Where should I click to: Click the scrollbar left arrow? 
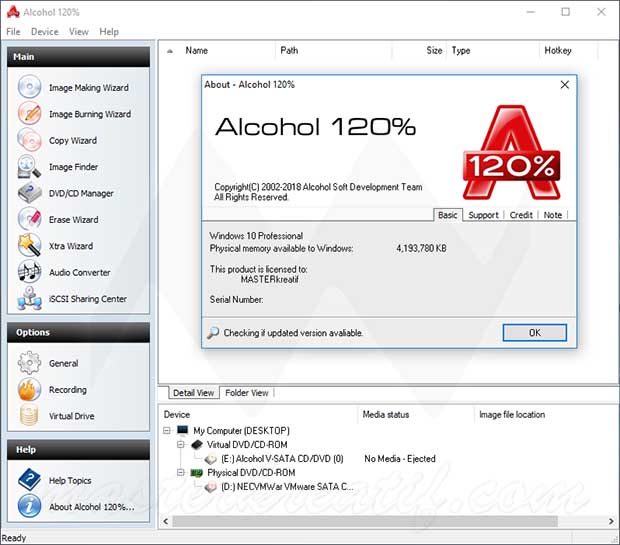(166, 522)
